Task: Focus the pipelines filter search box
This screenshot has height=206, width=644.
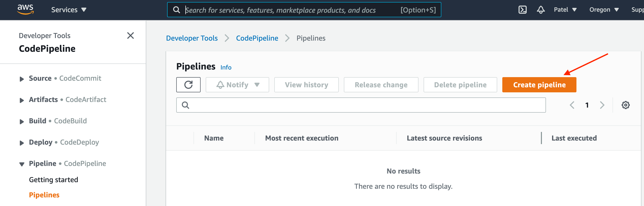Action: pos(361,105)
